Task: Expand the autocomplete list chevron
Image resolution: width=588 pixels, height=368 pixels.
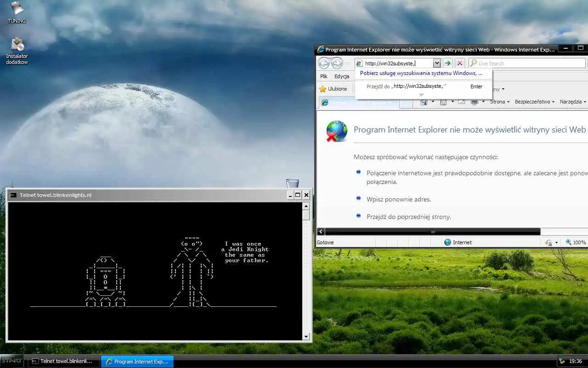Action: pos(421,95)
